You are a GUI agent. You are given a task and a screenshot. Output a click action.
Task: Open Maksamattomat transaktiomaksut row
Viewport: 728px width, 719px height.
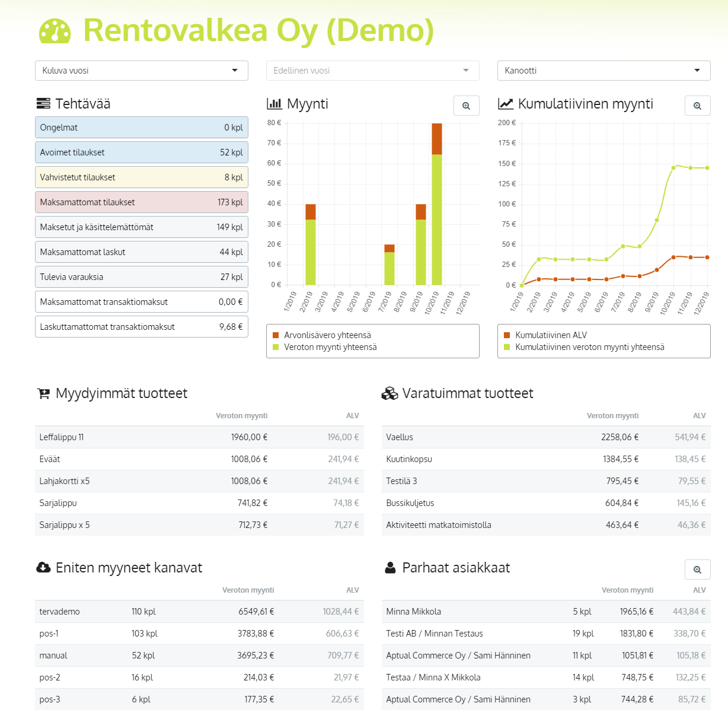point(142,302)
